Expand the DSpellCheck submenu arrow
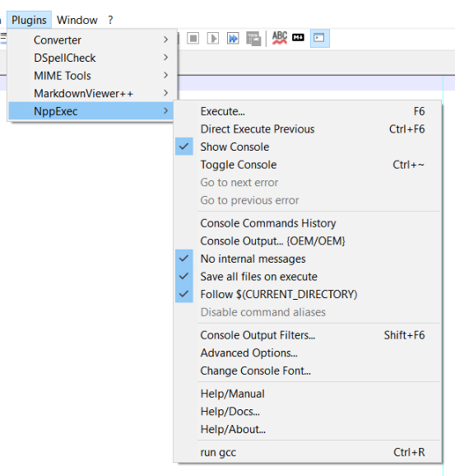 (165, 58)
